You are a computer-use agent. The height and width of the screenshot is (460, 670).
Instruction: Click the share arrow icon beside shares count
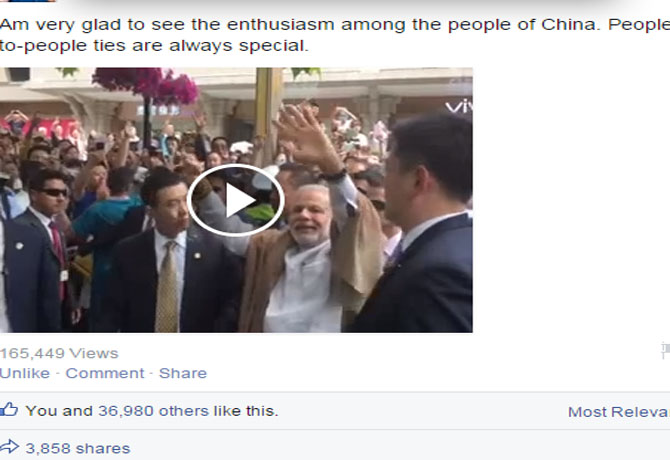tap(9, 447)
